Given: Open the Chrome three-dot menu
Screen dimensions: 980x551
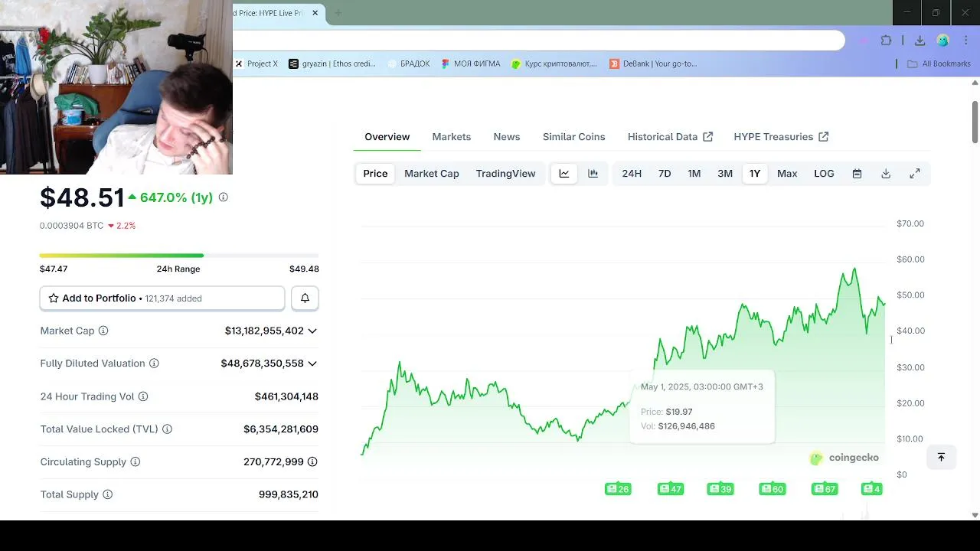Looking at the screenshot, I should (965, 41).
